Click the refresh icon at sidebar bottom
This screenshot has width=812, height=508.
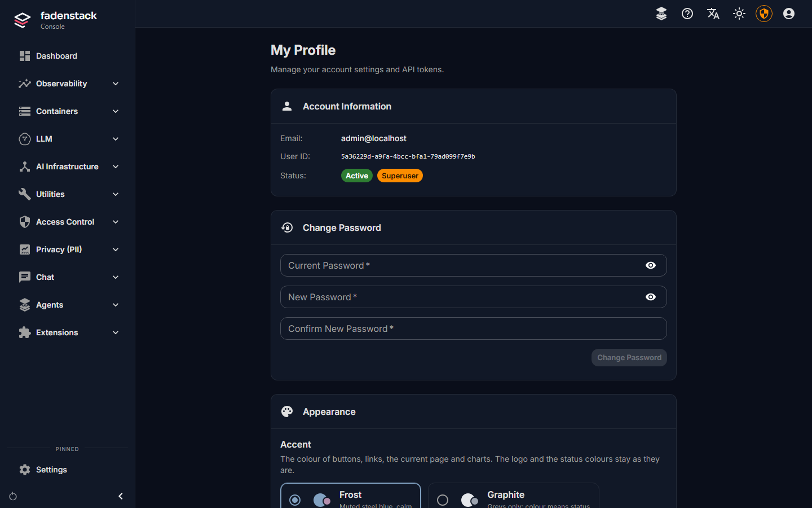click(13, 496)
